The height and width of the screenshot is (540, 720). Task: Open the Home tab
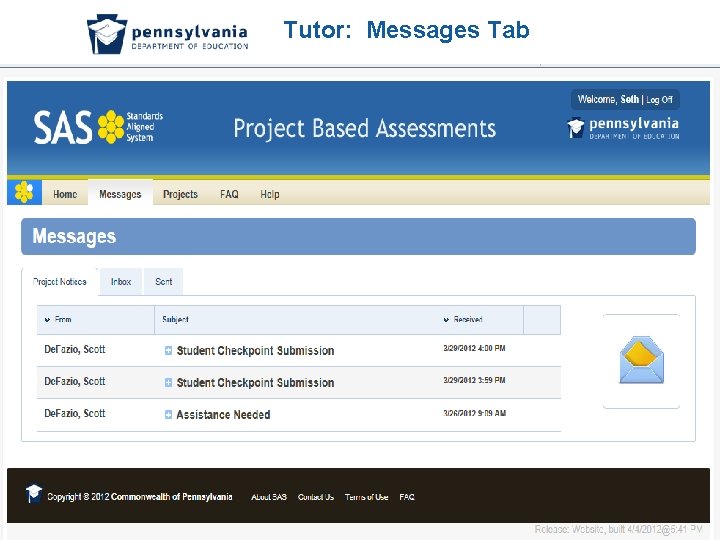(x=65, y=194)
